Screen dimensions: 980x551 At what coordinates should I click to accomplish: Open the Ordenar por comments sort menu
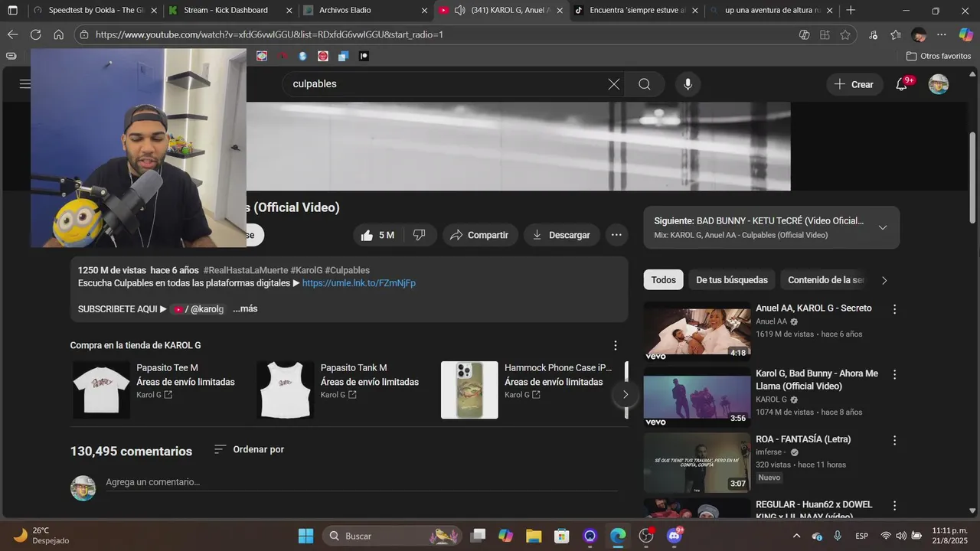249,449
